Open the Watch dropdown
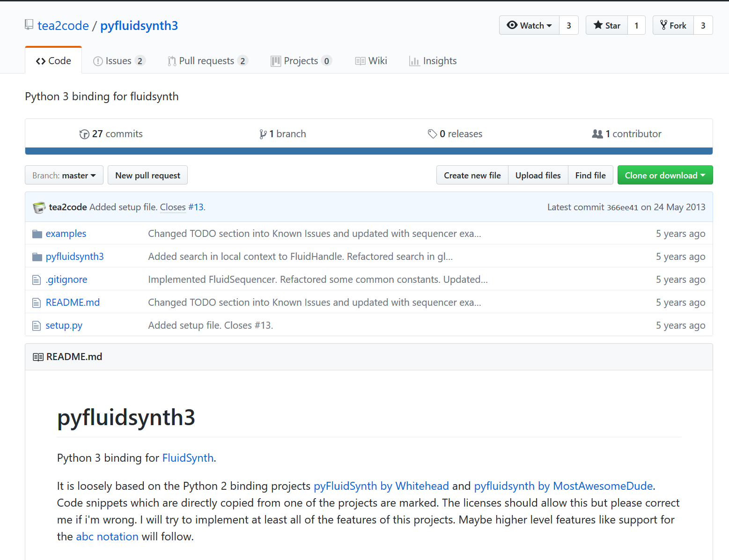This screenshot has width=729, height=560. pyautogui.click(x=529, y=25)
